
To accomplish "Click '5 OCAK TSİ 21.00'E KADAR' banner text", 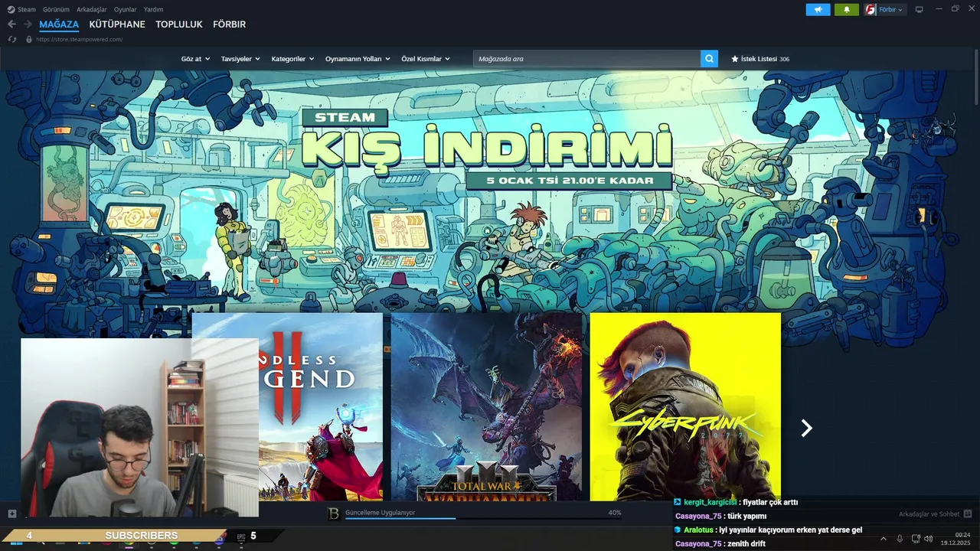I will tap(570, 181).
